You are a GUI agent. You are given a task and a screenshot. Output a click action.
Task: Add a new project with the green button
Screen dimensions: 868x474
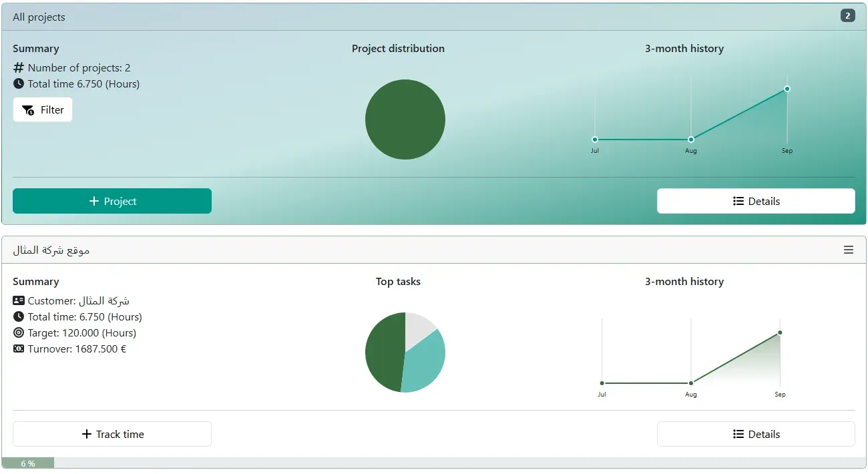click(112, 201)
